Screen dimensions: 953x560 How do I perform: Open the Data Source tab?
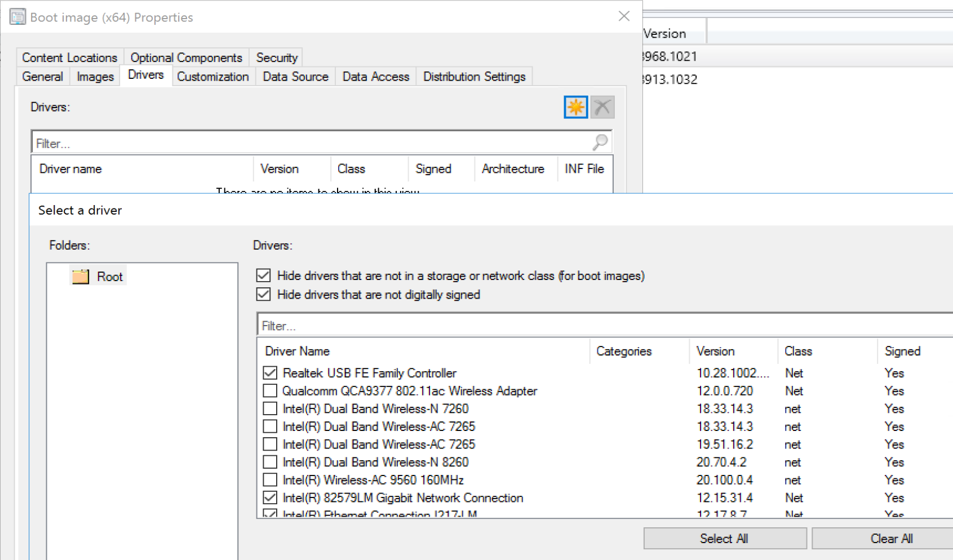(x=295, y=77)
